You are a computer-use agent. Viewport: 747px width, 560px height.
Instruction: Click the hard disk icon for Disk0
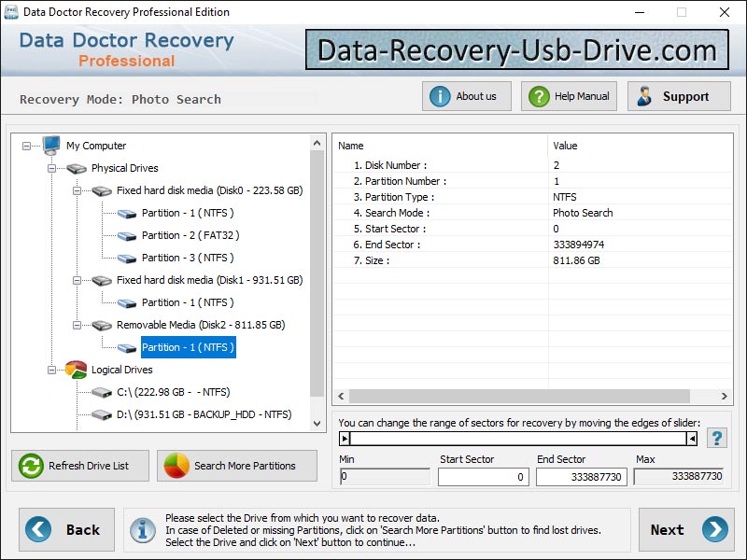coord(102,190)
